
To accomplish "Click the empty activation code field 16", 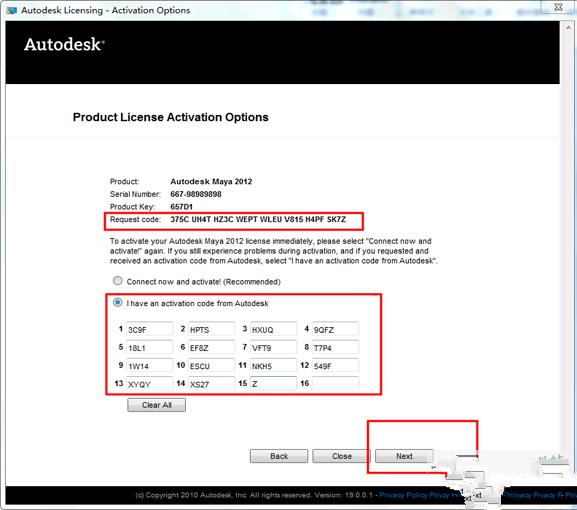I will coord(335,383).
